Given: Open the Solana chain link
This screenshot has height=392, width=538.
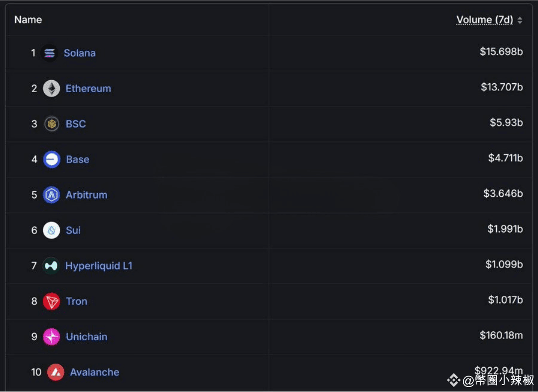Looking at the screenshot, I should tap(80, 53).
